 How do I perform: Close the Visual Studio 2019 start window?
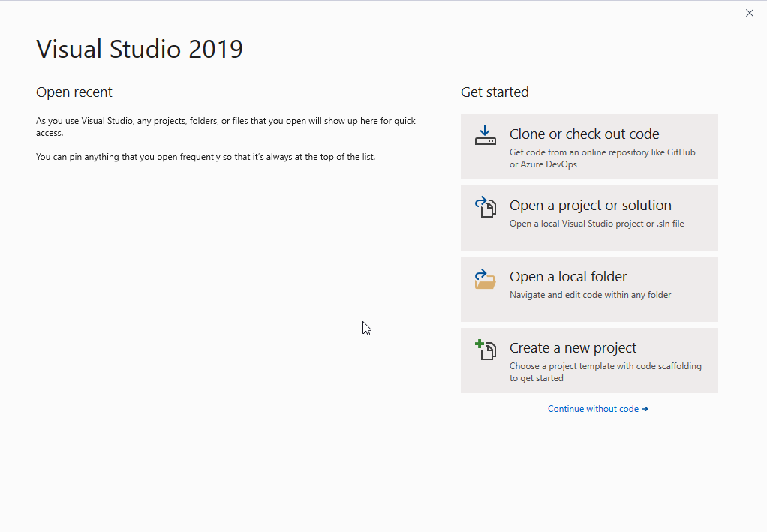click(750, 14)
